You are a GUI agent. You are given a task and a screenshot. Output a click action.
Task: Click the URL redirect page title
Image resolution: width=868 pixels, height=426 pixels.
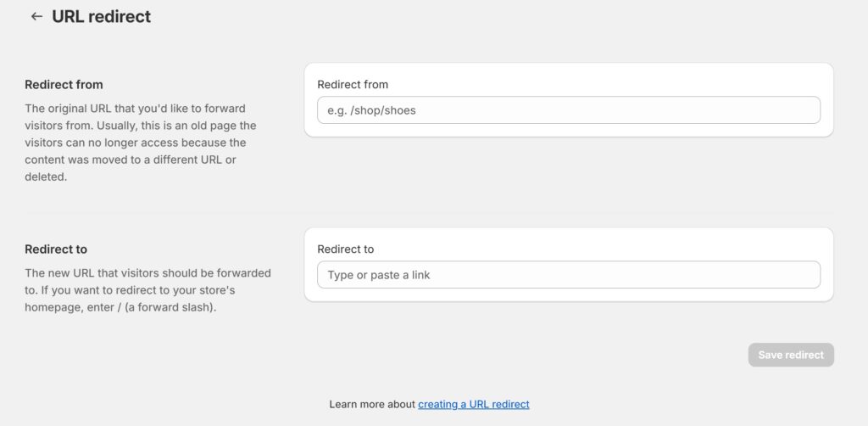[x=102, y=17]
